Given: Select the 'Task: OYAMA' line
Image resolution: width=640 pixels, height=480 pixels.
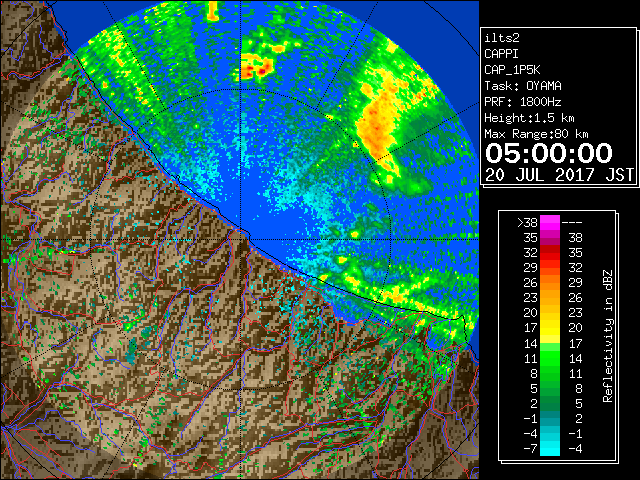Looking at the screenshot, I should point(523,86).
